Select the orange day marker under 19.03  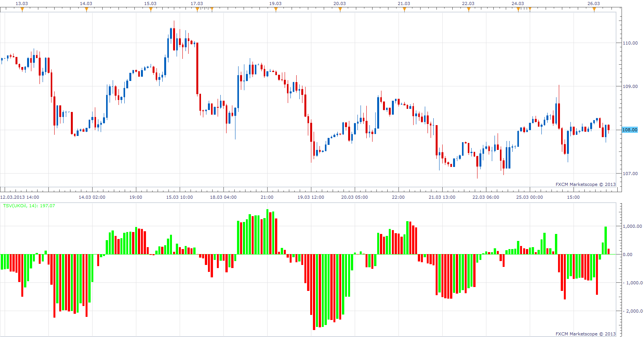click(x=276, y=10)
